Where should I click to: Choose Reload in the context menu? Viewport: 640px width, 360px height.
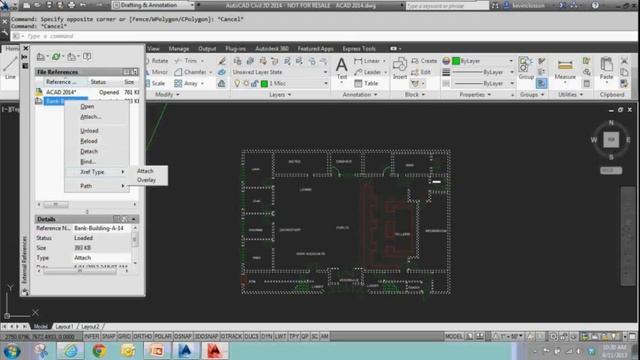click(x=89, y=141)
